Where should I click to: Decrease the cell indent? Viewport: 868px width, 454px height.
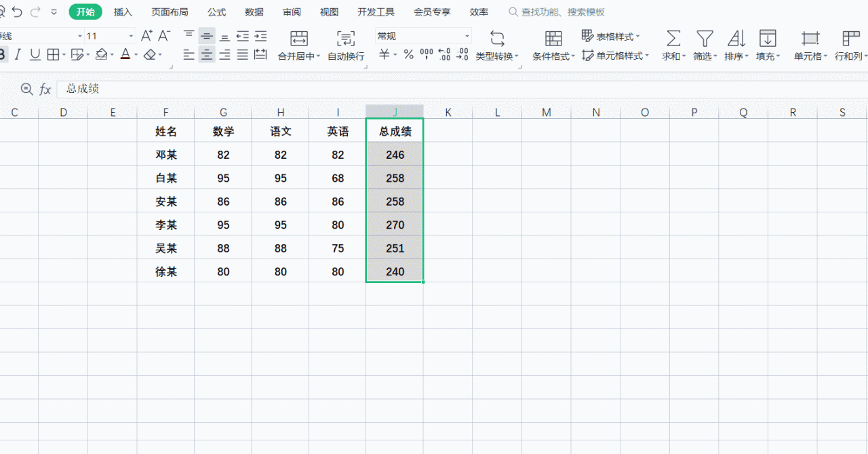point(242,36)
